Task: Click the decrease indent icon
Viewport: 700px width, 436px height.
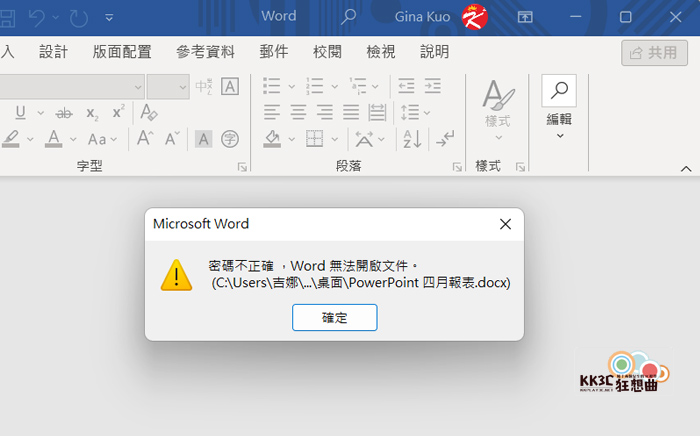Action: [x=406, y=86]
